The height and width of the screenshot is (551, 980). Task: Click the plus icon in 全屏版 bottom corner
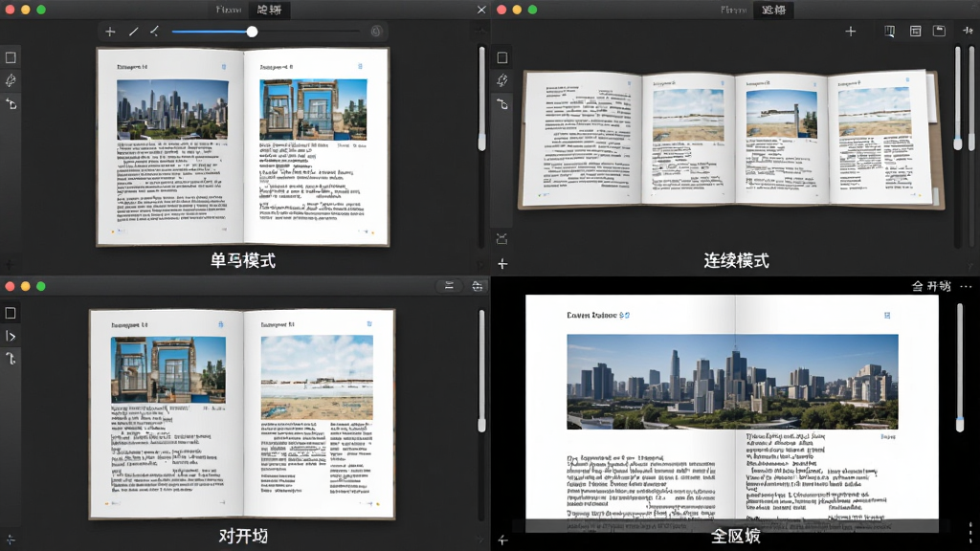[502, 540]
